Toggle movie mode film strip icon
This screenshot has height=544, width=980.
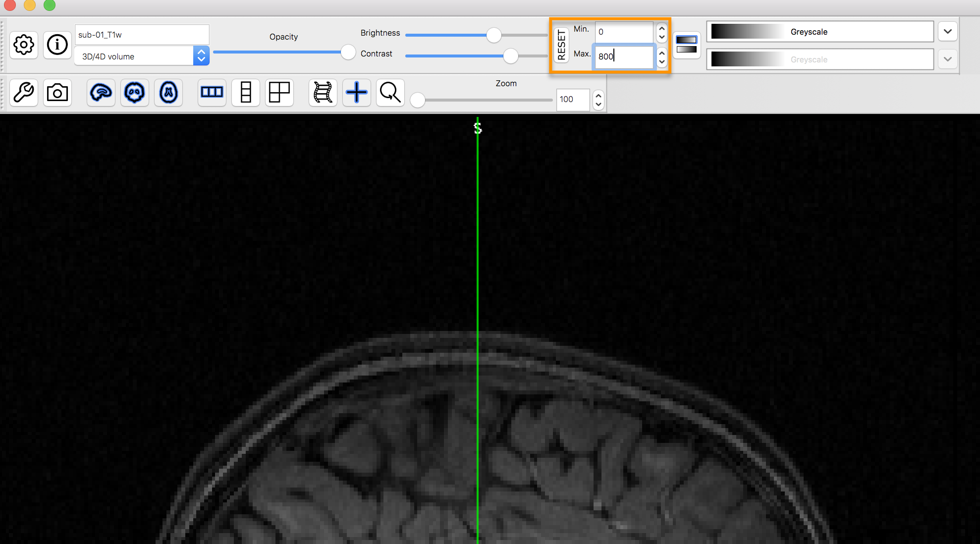click(x=323, y=93)
